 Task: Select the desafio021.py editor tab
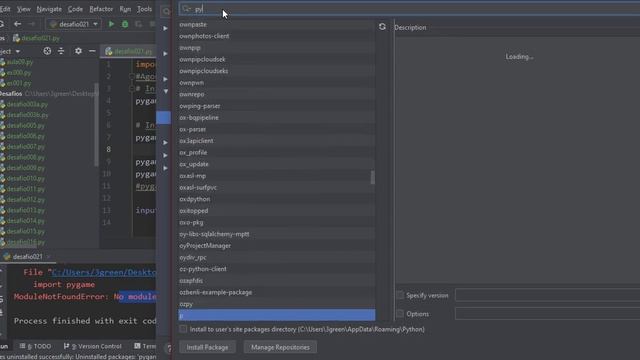click(129, 51)
